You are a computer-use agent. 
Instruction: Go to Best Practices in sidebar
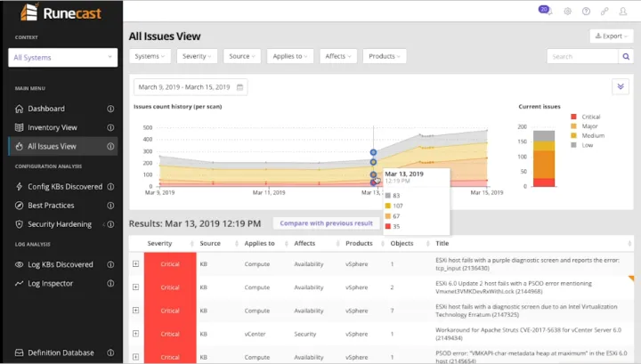(x=53, y=205)
